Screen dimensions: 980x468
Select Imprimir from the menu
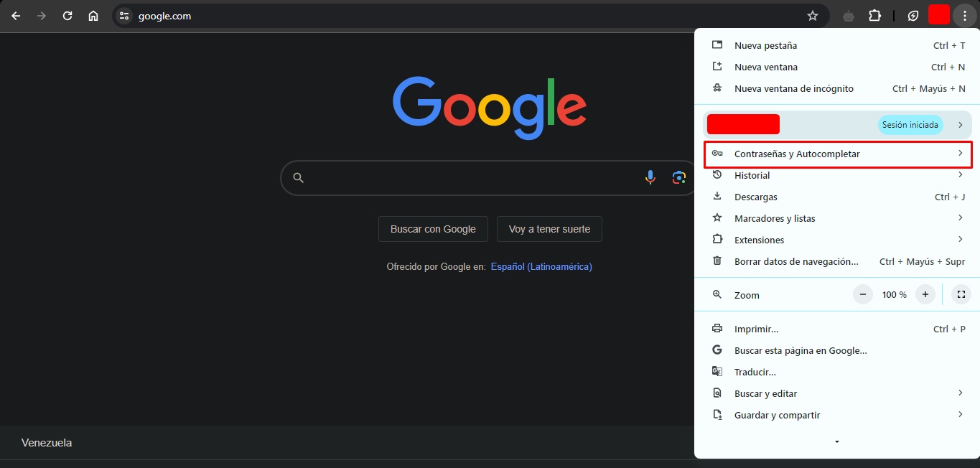837,329
